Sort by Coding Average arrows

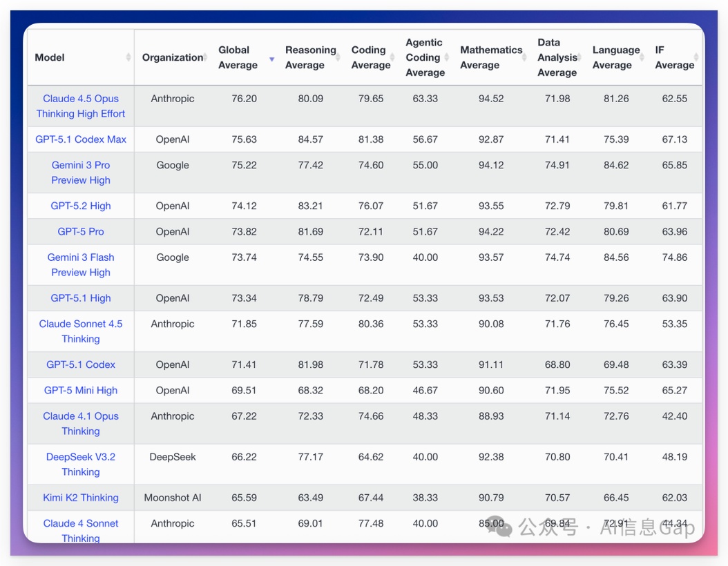392,57
